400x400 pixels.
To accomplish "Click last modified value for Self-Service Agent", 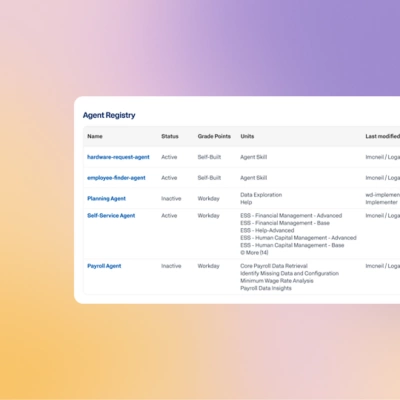I will click(x=383, y=216).
